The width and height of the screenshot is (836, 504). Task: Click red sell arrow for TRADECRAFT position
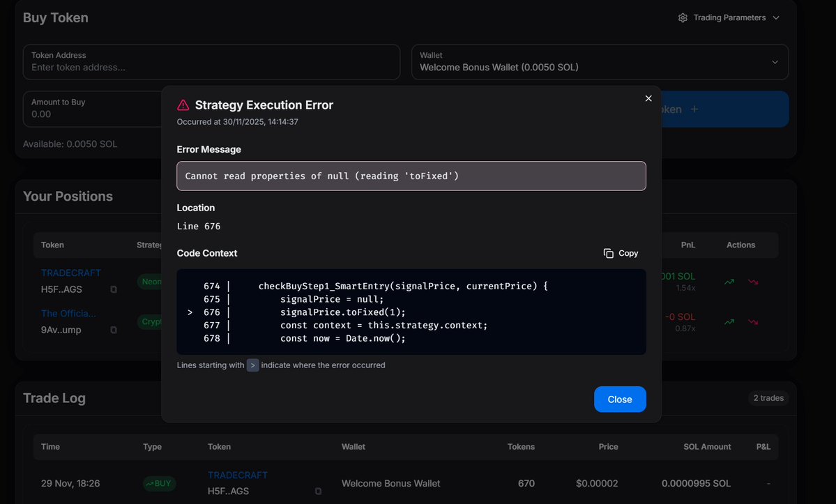tap(753, 282)
